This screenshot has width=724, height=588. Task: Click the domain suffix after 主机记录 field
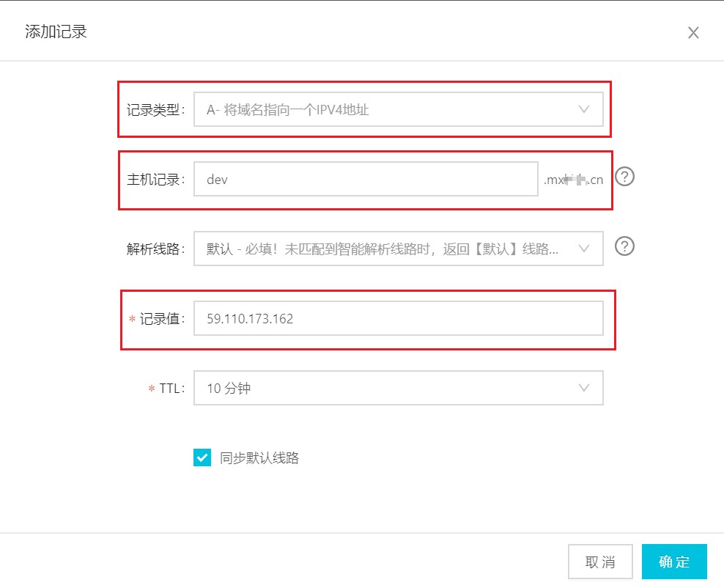[573, 180]
